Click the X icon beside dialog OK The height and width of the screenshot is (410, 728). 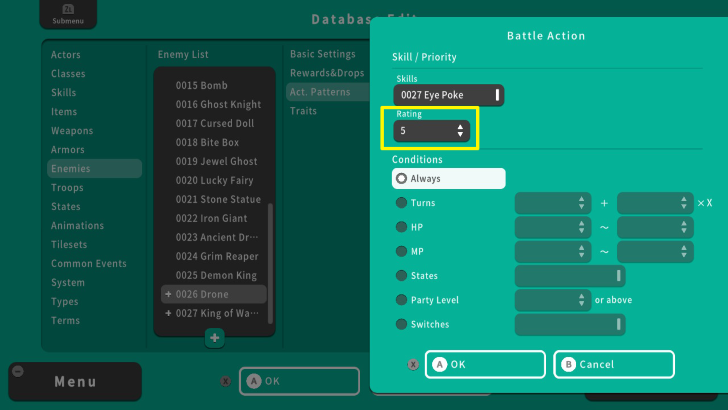(413, 364)
